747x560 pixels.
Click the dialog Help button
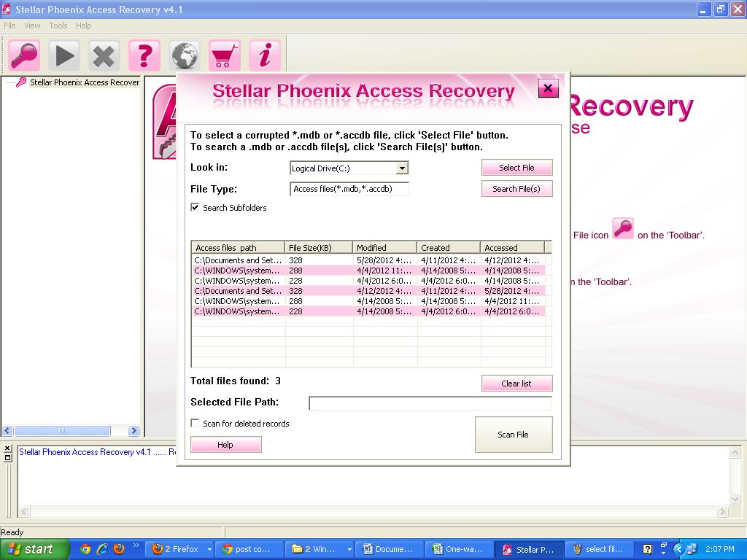[226, 444]
